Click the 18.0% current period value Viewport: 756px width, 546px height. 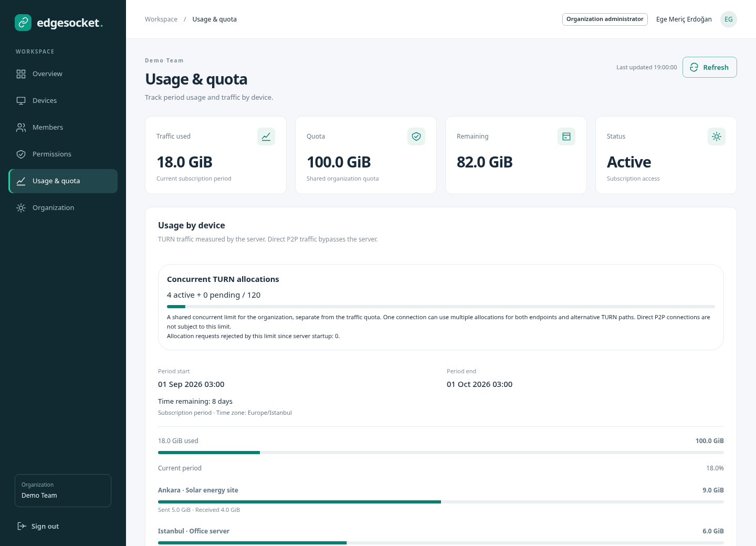715,468
